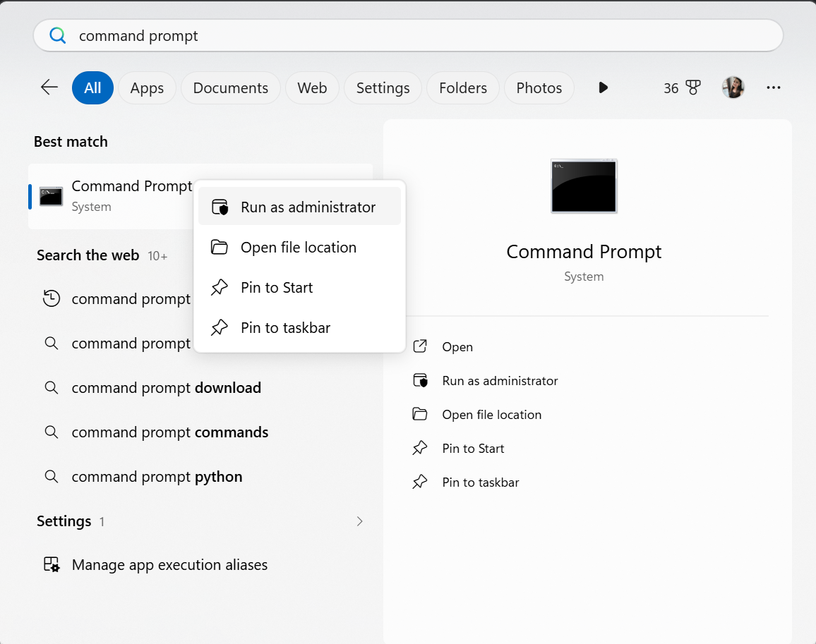The image size is (816, 644).
Task: Click pin icon for details pane Pin to taskbar
Action: (x=420, y=482)
